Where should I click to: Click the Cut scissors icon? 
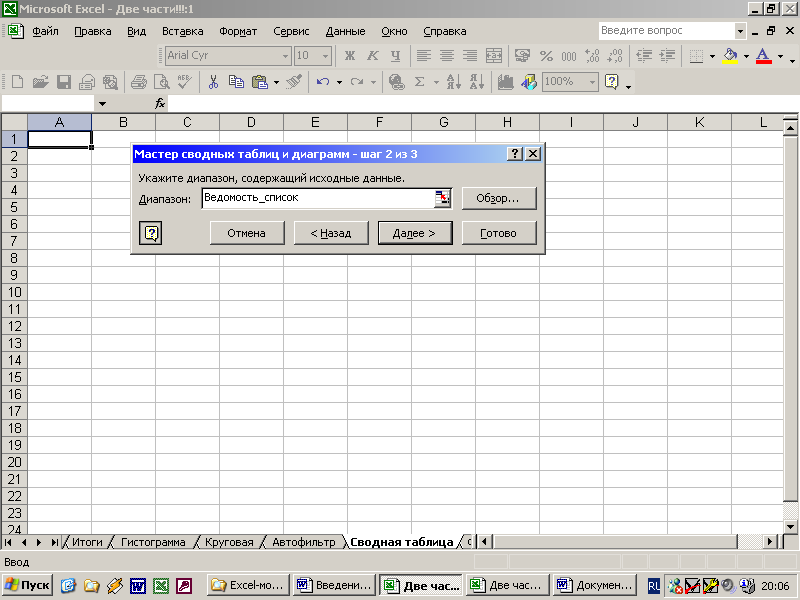(x=213, y=82)
